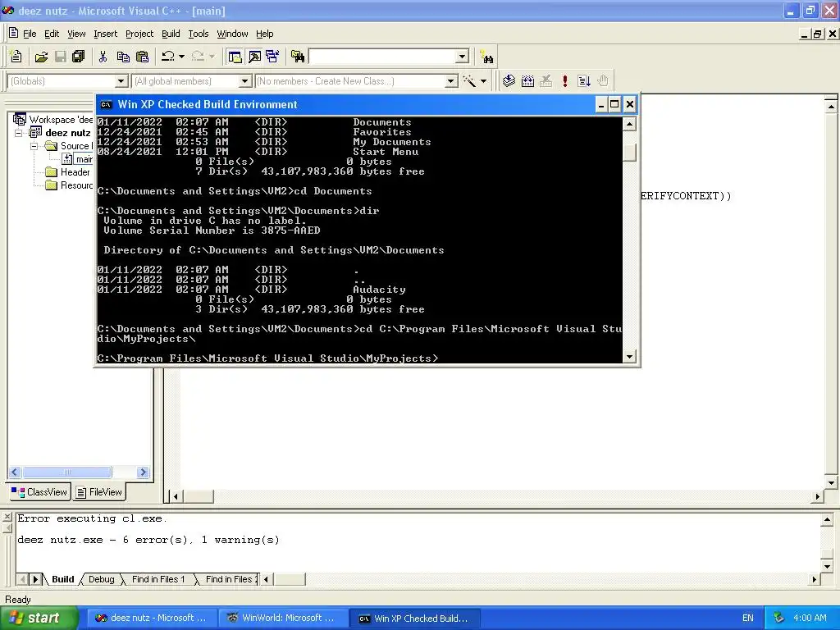Open the Redo history dropdown arrow
Screen dimensions: 840x630
212,57
